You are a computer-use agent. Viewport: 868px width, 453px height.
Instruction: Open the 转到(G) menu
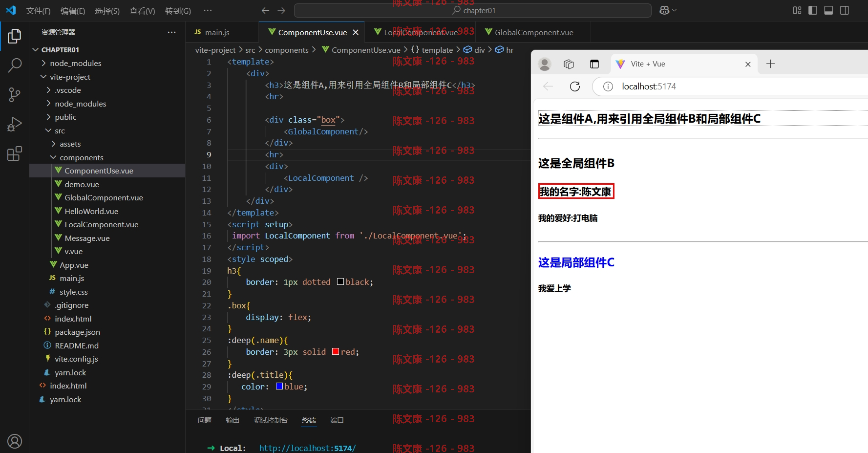pyautogui.click(x=178, y=11)
